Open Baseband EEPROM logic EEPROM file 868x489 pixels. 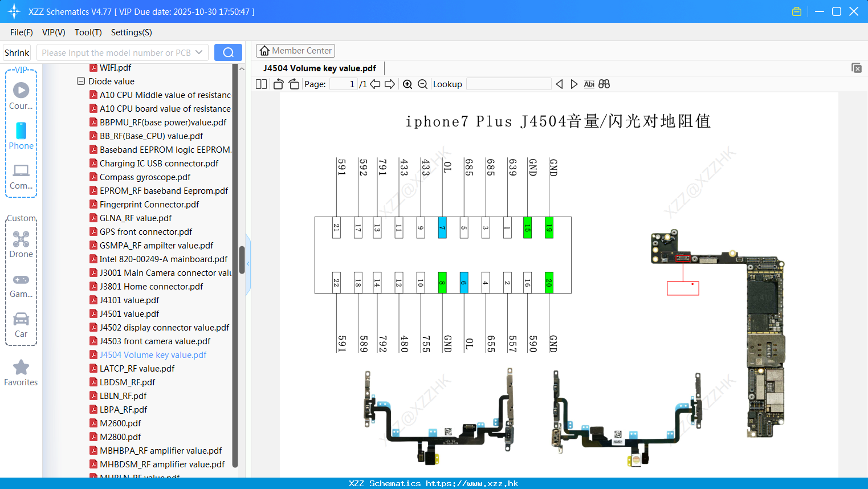point(160,150)
